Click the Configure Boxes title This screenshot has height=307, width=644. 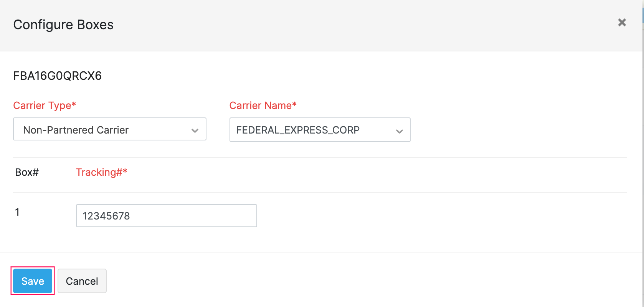tap(63, 25)
